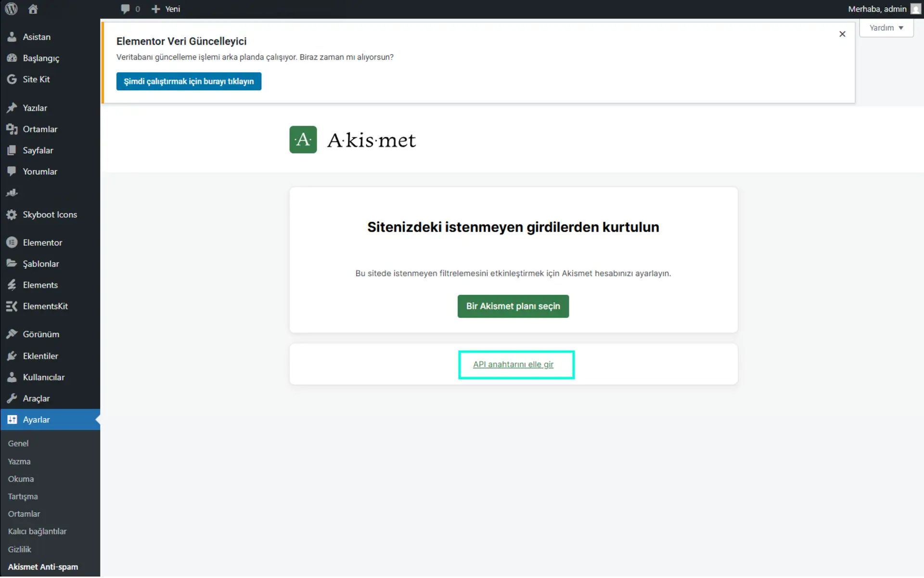Viewport: 924px width, 578px height.
Task: Click the Ortamlar media icon
Action: click(x=12, y=129)
